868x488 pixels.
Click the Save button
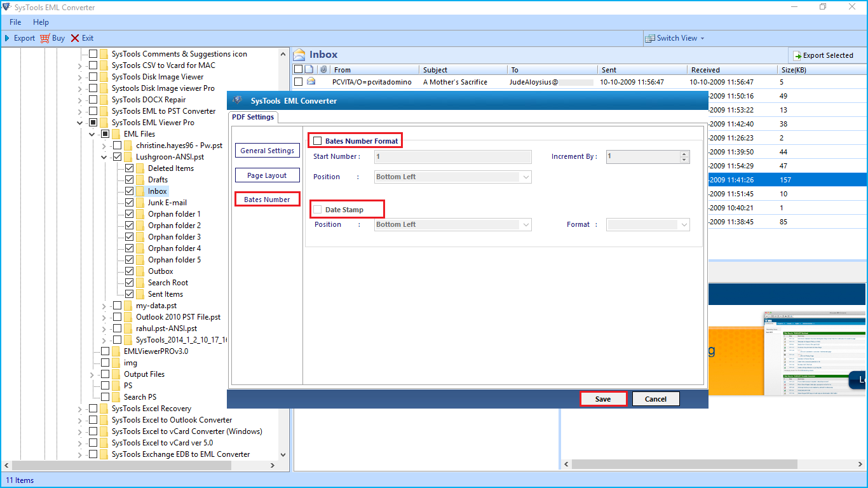coord(603,399)
